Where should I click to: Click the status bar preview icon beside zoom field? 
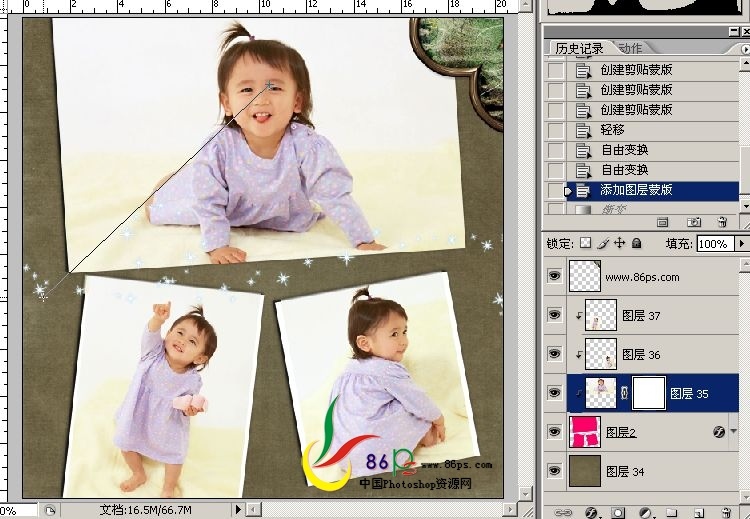pos(50,510)
